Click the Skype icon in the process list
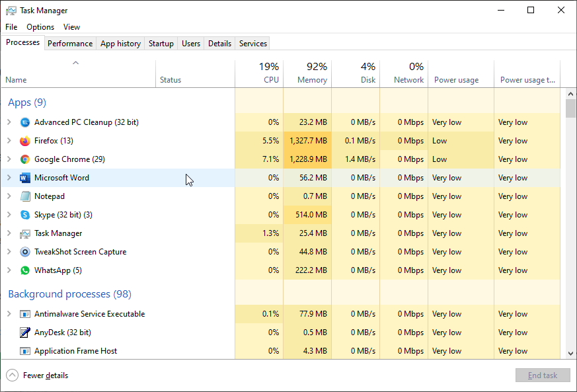This screenshot has height=392, width=577. 25,215
